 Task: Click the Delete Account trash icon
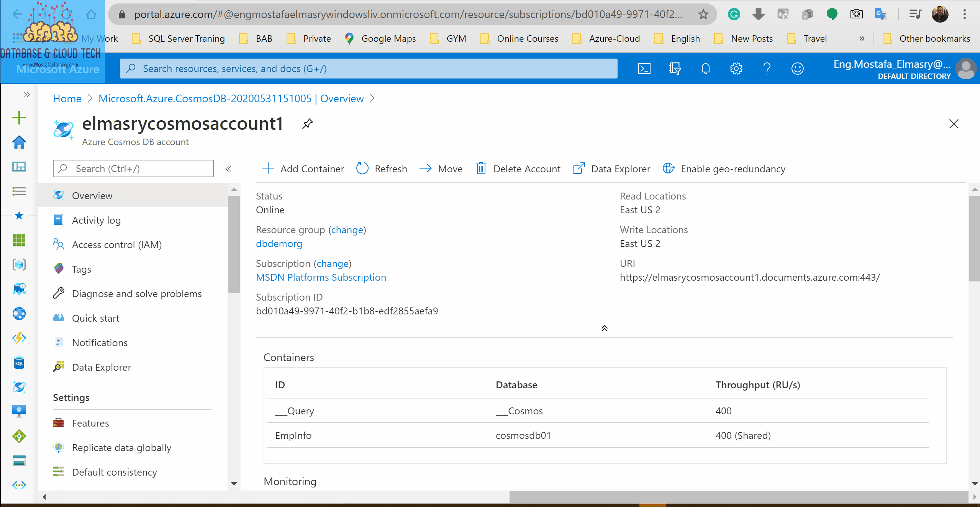[481, 168]
